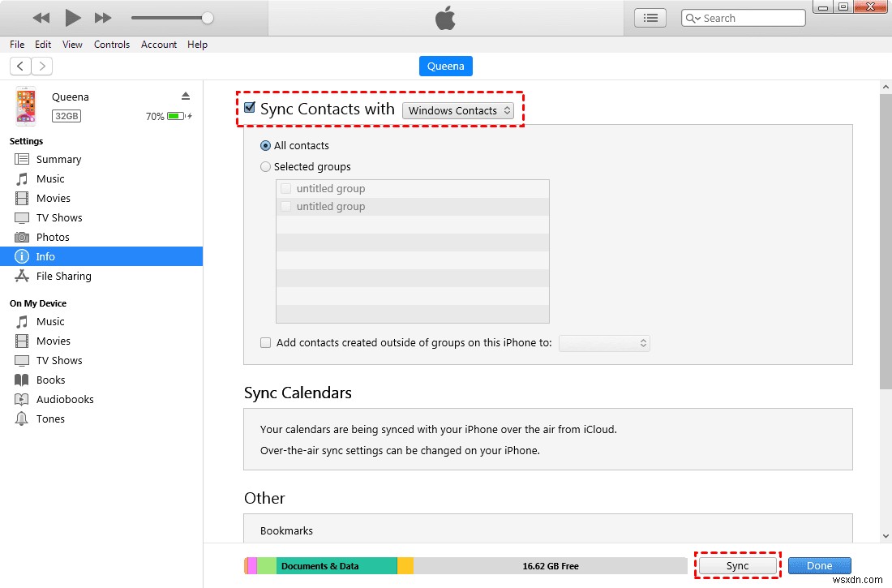892x588 pixels.
Task: Open the media picker list icon
Action: [x=650, y=17]
